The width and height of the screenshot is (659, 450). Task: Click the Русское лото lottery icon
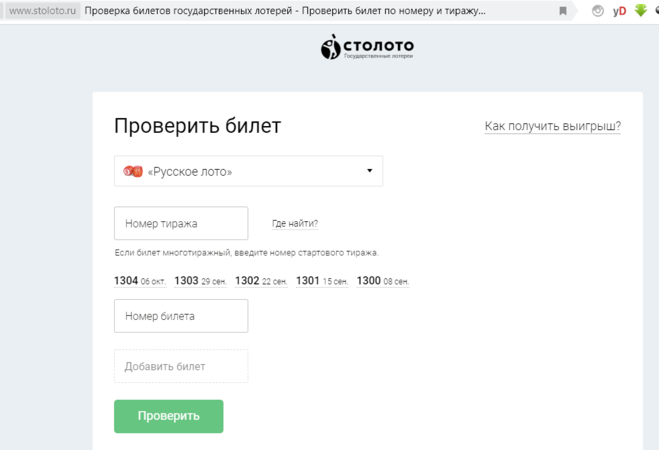click(133, 171)
